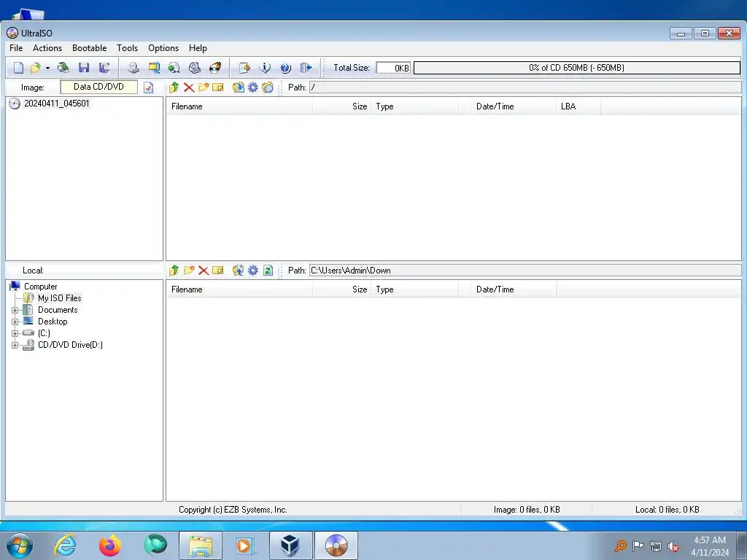Click the 0% of CD 650MB capacity bar
747x560 pixels.
click(x=577, y=68)
